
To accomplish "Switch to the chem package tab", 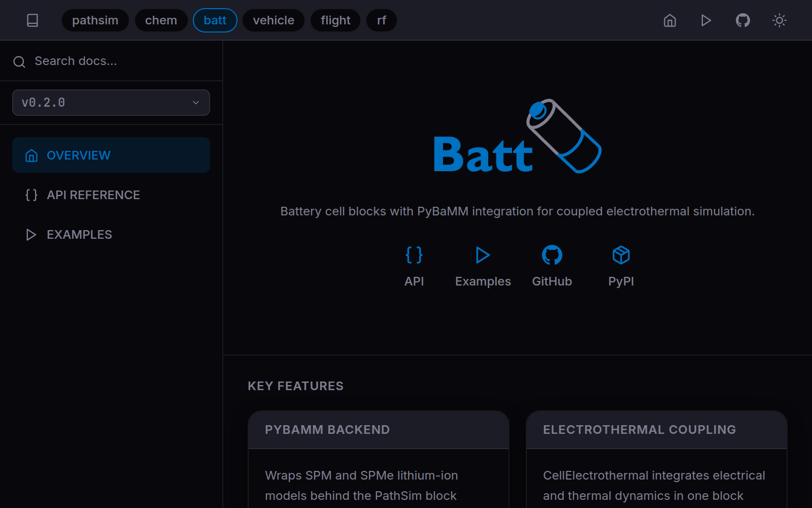I will [161, 20].
